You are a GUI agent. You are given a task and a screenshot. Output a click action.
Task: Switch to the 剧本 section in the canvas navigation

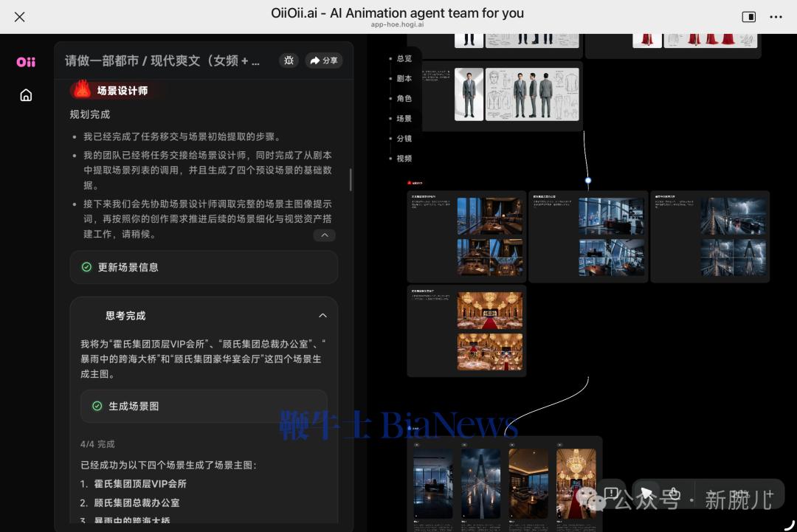404,78
